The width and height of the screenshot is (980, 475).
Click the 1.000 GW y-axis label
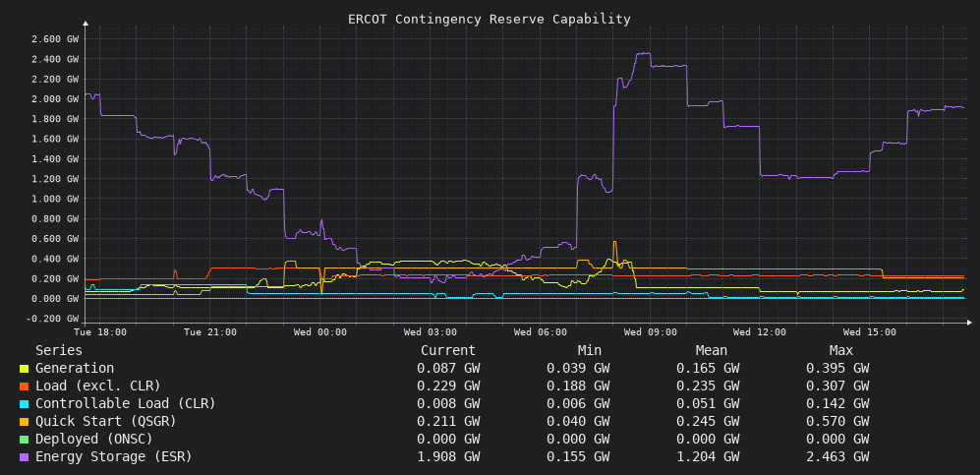[55, 199]
